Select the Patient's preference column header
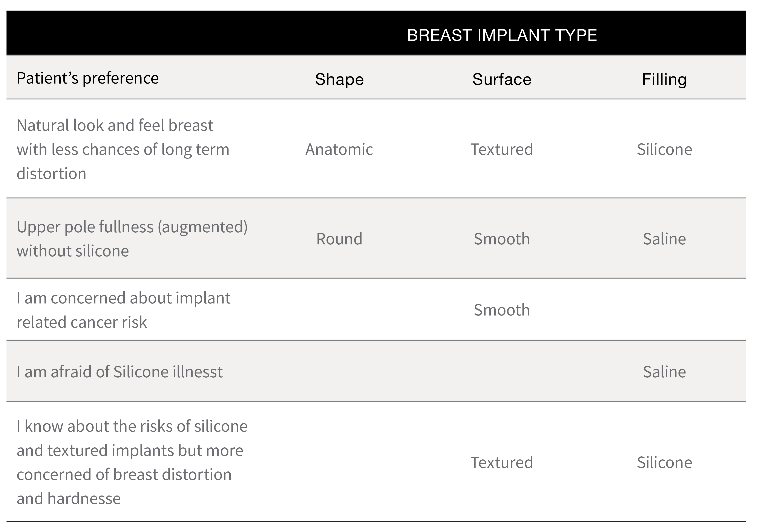The height and width of the screenshot is (532, 757). [x=88, y=78]
